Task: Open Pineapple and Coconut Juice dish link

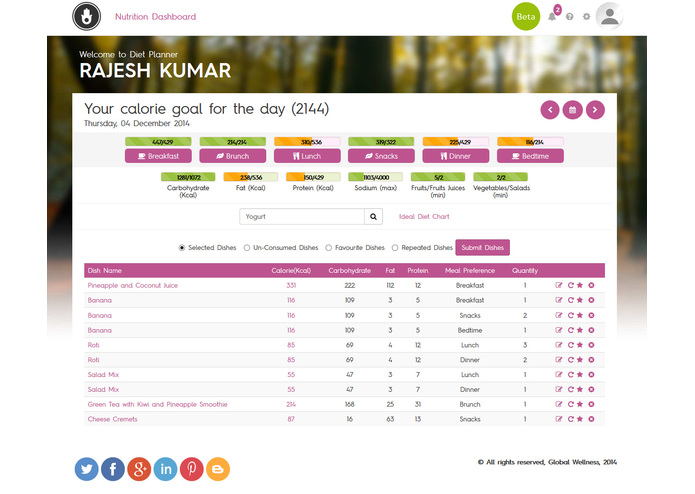Action: (x=133, y=285)
